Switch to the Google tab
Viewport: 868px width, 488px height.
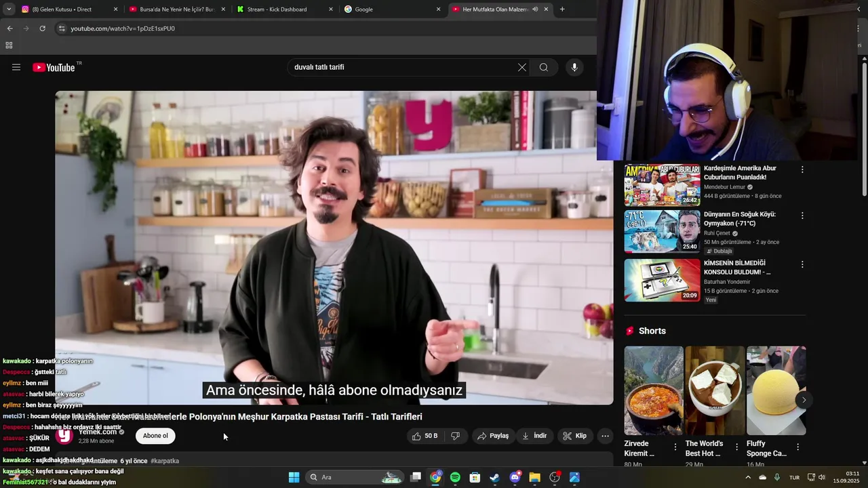click(392, 9)
